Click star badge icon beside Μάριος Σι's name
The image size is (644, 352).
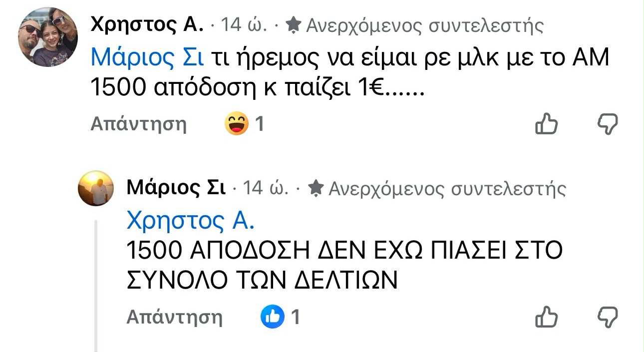point(316,188)
